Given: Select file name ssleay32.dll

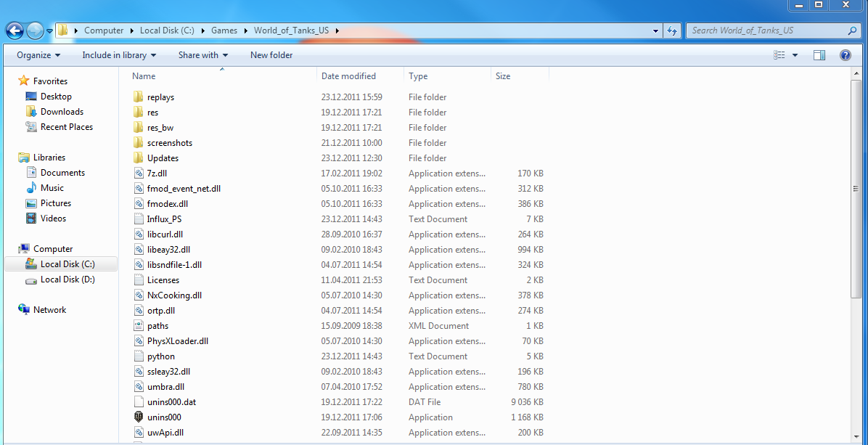Looking at the screenshot, I should (169, 372).
